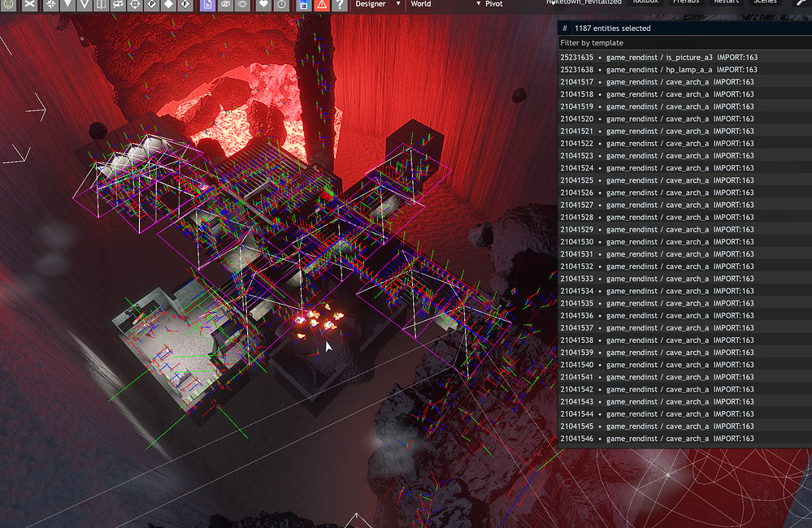Select entity 21041525 cave_arch_a row
The height and width of the screenshot is (528, 812).
coord(684,180)
